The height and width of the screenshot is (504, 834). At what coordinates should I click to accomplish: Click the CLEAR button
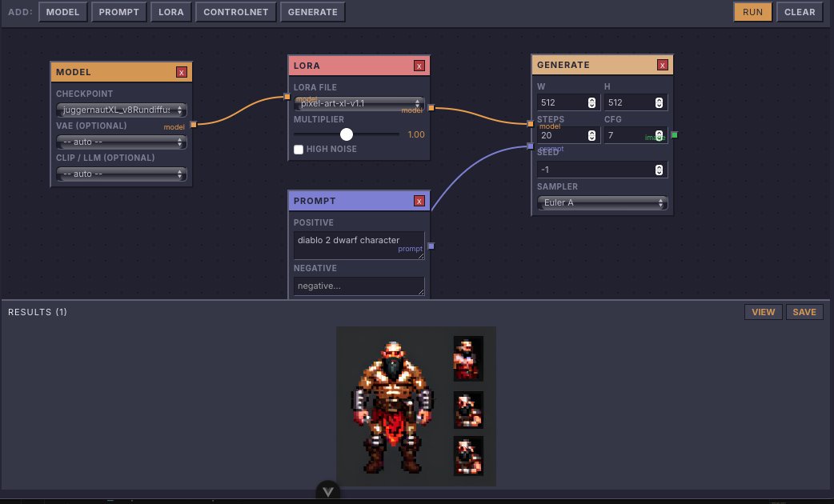click(x=800, y=12)
